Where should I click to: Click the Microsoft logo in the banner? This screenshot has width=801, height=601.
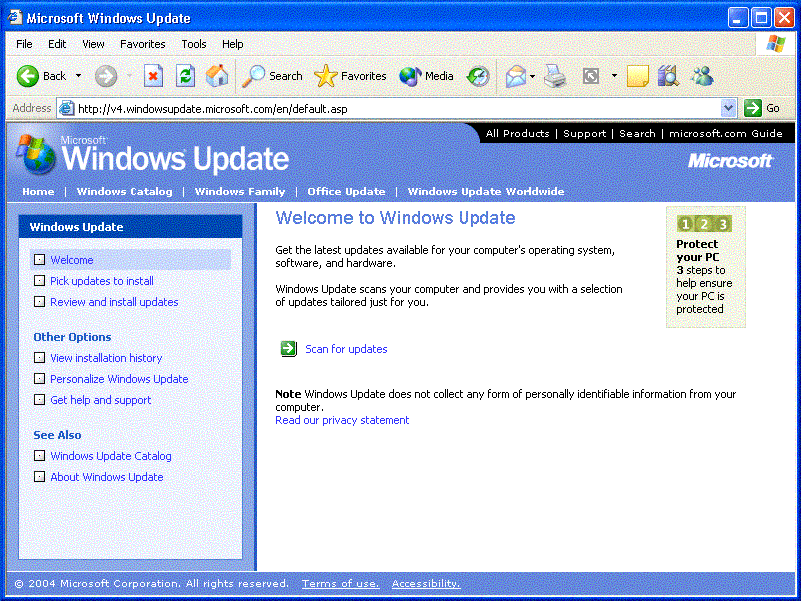(x=731, y=161)
